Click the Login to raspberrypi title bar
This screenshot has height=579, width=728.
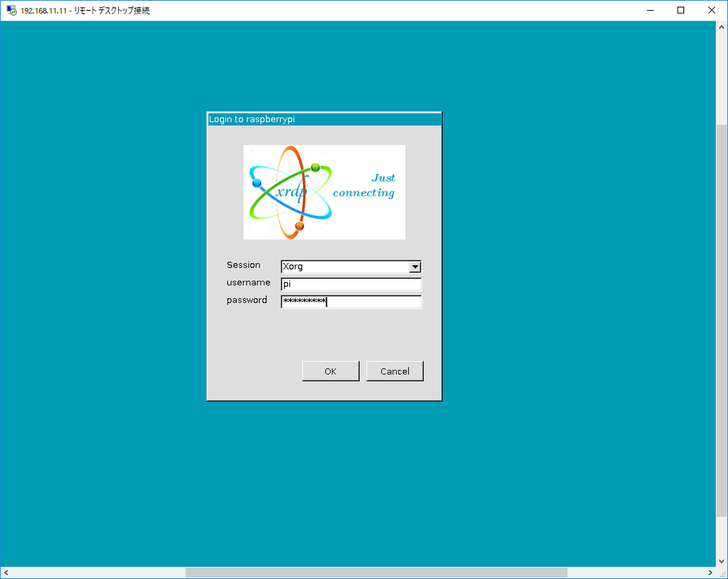[324, 119]
